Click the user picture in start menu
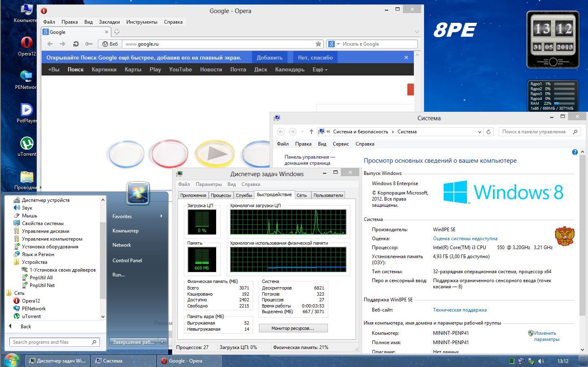Viewport: 588px width, 367px height. (x=138, y=193)
